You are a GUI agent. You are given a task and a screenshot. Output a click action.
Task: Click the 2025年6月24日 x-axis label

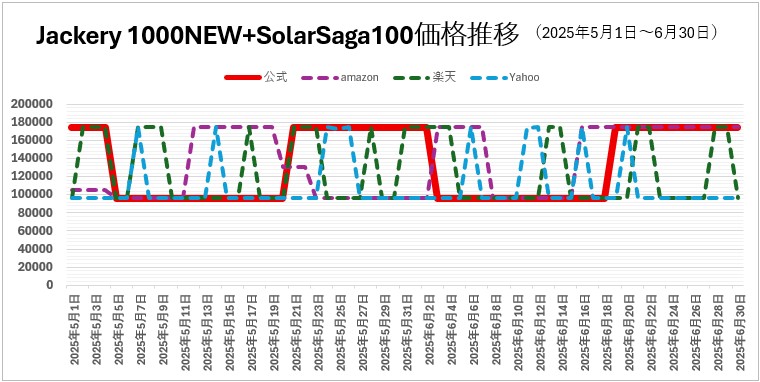[675, 333]
